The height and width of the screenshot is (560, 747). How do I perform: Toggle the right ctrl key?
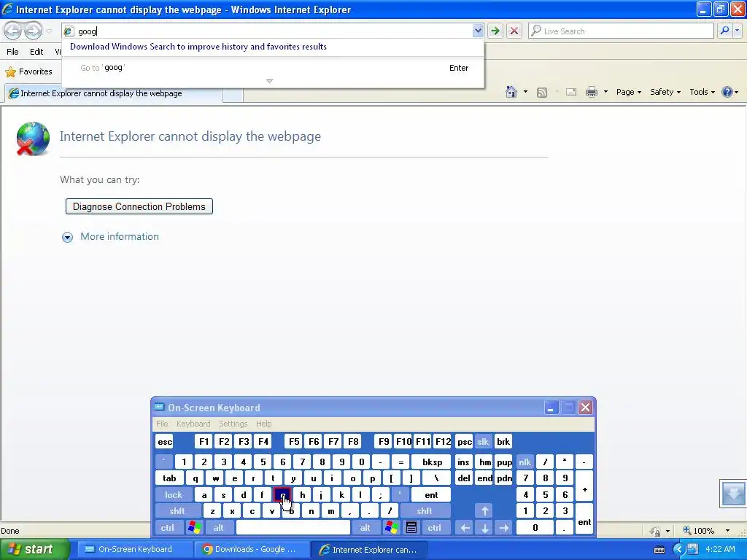(434, 528)
